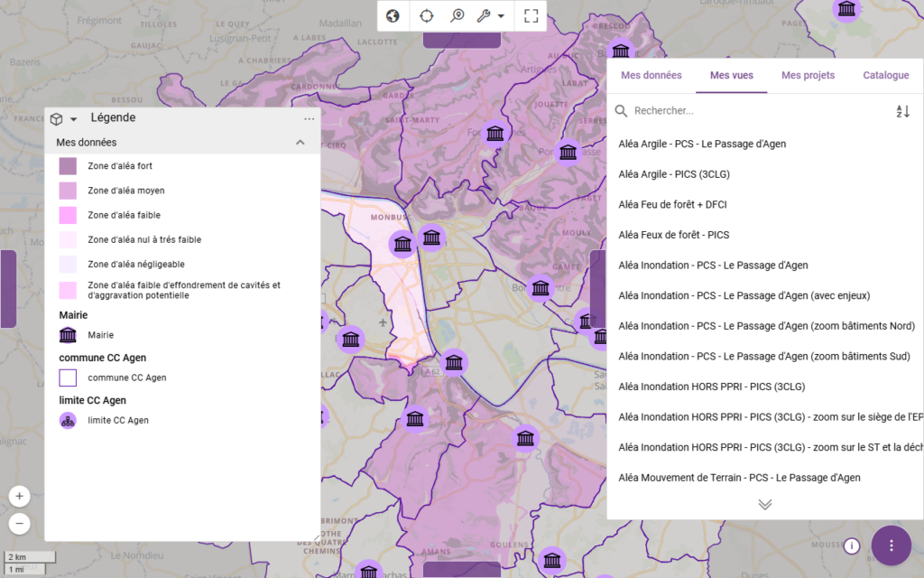Zoom out of the map
This screenshot has width=924, height=578.
(20, 523)
